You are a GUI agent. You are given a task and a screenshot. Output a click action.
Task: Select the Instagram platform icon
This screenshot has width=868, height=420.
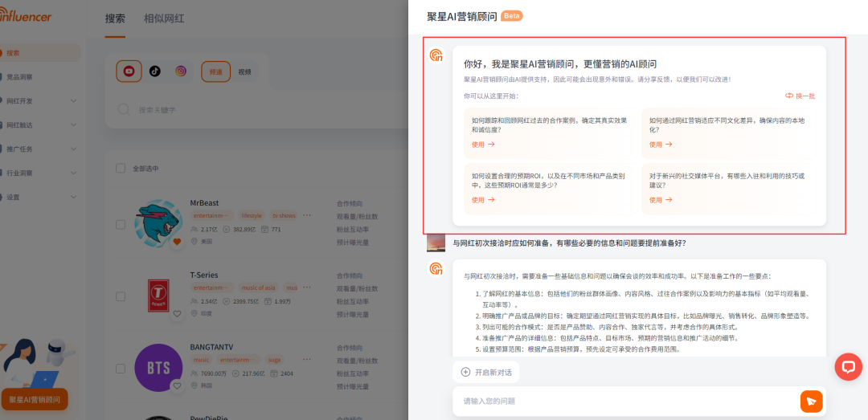(181, 71)
